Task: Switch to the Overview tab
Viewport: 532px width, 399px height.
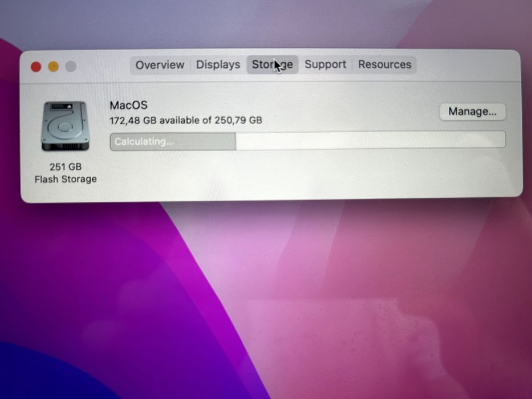Action: point(160,65)
